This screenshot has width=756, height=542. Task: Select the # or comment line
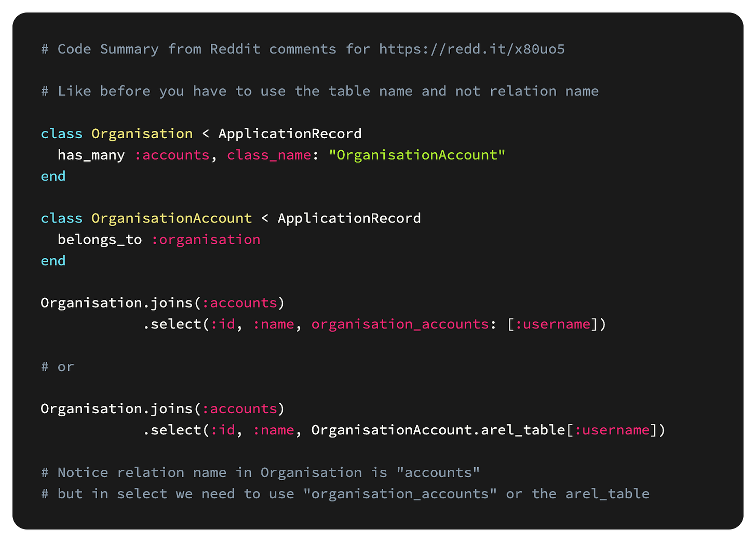tap(57, 366)
